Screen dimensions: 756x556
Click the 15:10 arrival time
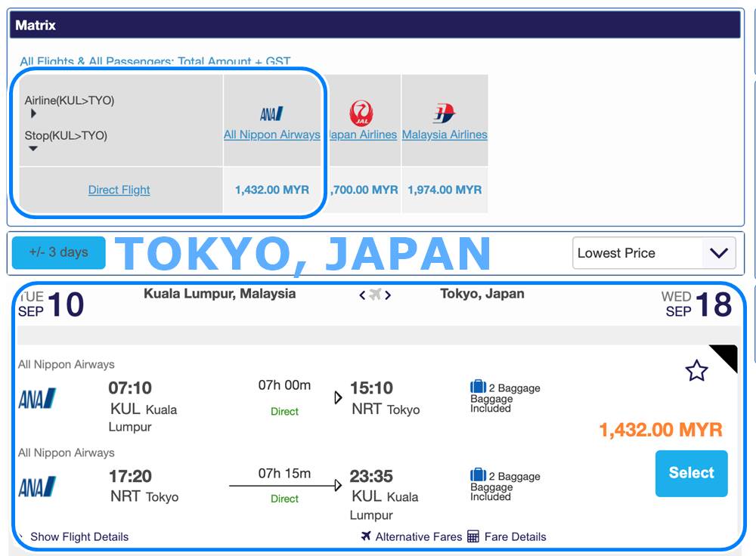(x=371, y=388)
